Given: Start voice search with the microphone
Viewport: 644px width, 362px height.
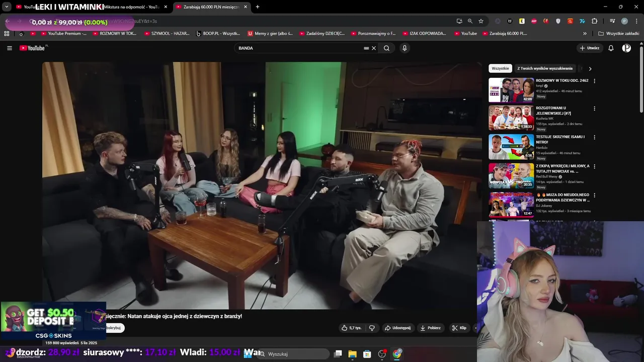Looking at the screenshot, I should (x=405, y=48).
